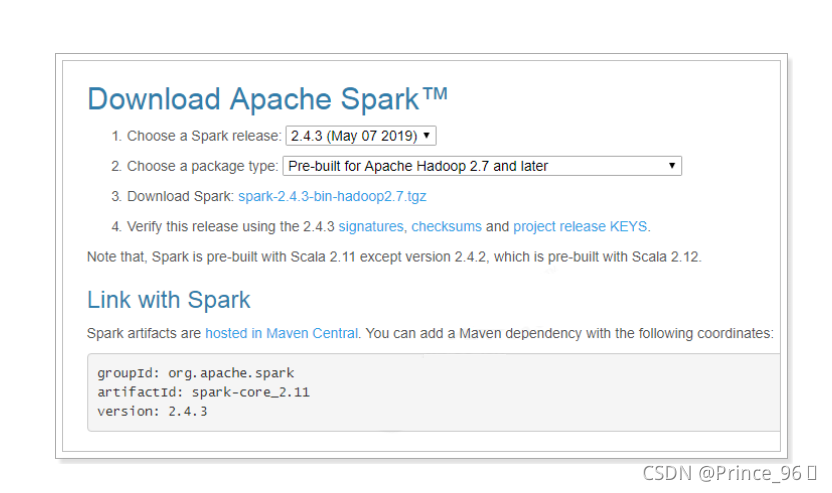Click the spark-2.4.3-bin-hadoop2.7.tgz download link
Screen dimensions: 832x493
pyautogui.click(x=332, y=196)
